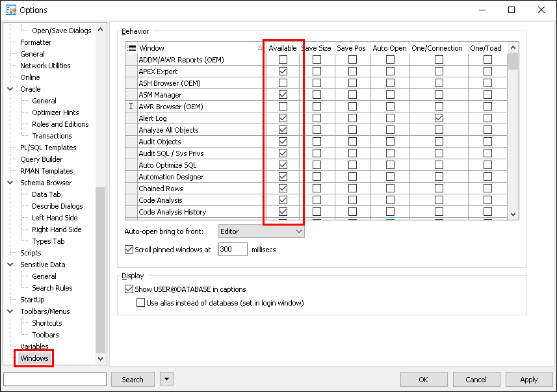Select Optimizer Hints under Oracle
The width and height of the screenshot is (557, 392).
point(55,112)
